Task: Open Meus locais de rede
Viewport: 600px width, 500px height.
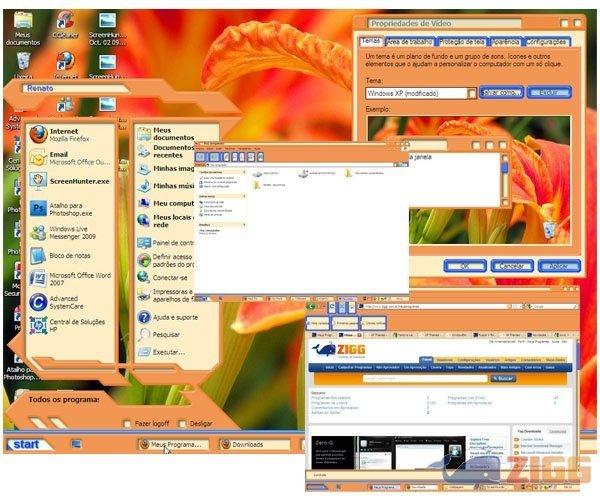Action: tap(166, 221)
